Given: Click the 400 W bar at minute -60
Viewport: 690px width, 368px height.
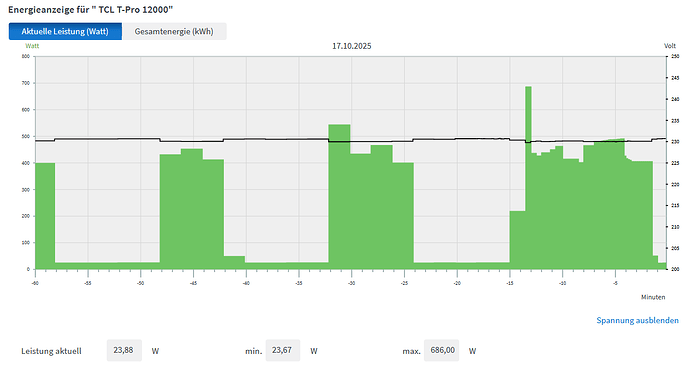Looking at the screenshot, I should (45, 216).
